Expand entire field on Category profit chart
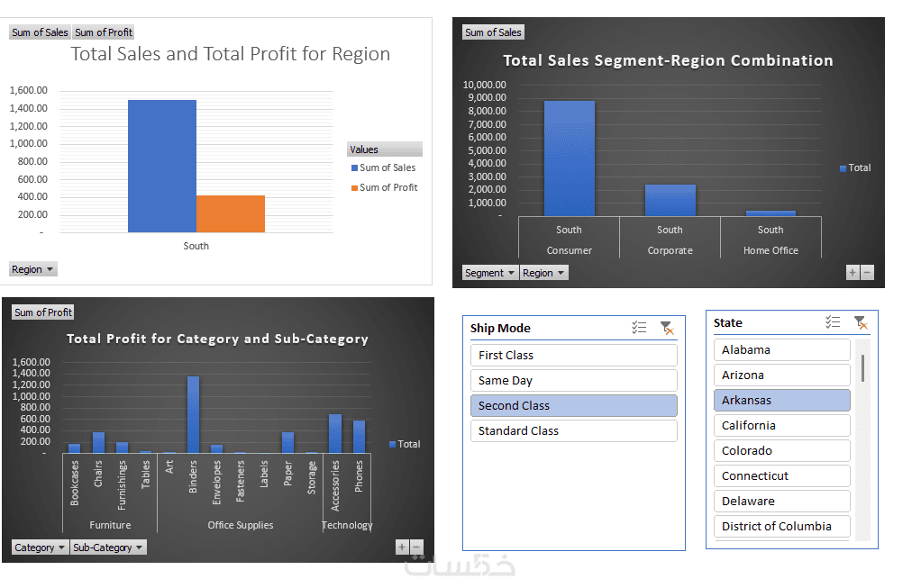This screenshot has height=588, width=921. pyautogui.click(x=402, y=547)
